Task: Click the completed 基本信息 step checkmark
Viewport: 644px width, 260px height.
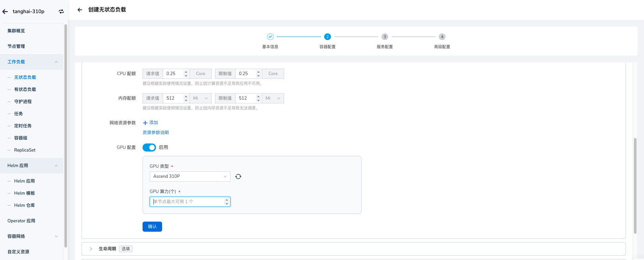Action: click(x=270, y=37)
